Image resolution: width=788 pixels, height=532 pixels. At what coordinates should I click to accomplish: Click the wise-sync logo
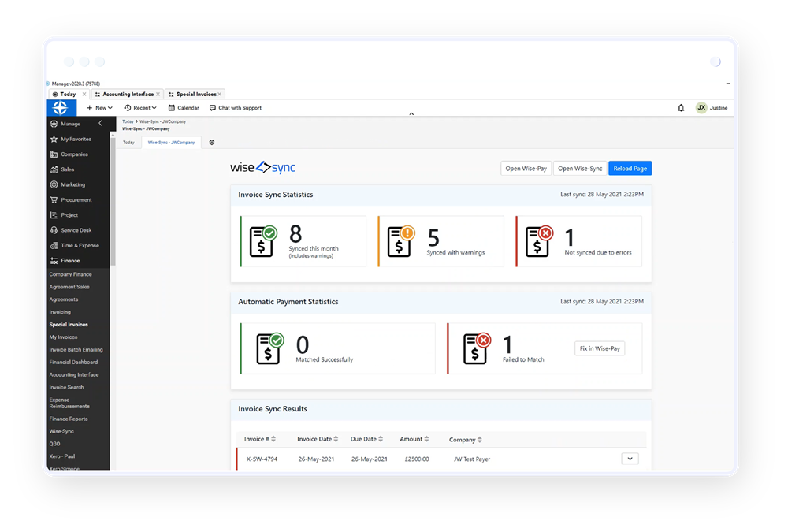pos(263,167)
